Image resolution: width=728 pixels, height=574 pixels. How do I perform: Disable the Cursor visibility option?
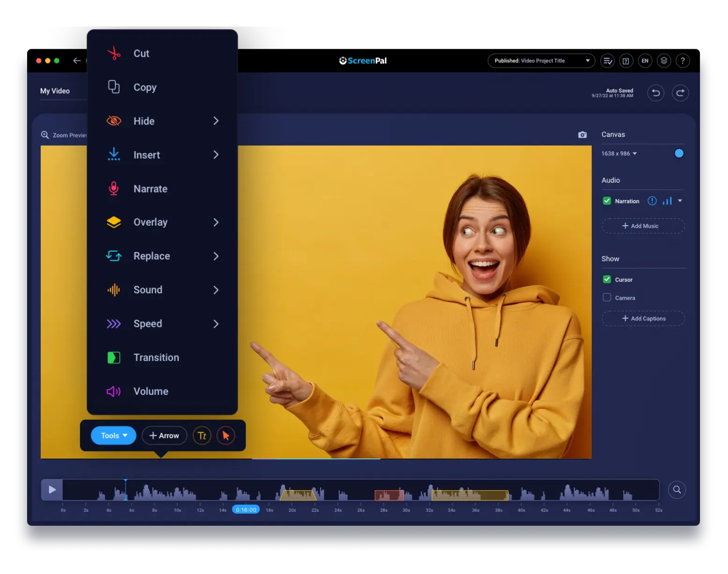607,279
